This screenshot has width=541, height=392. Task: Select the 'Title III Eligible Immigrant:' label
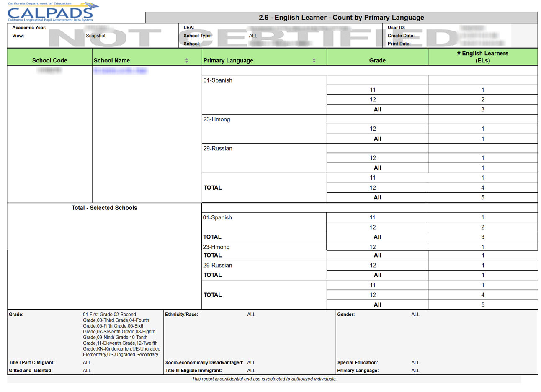pos(194,371)
